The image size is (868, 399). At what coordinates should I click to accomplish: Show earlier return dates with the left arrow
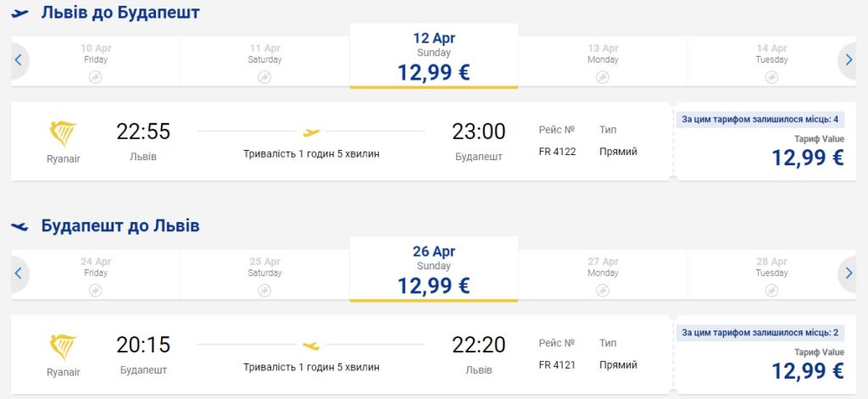(18, 274)
